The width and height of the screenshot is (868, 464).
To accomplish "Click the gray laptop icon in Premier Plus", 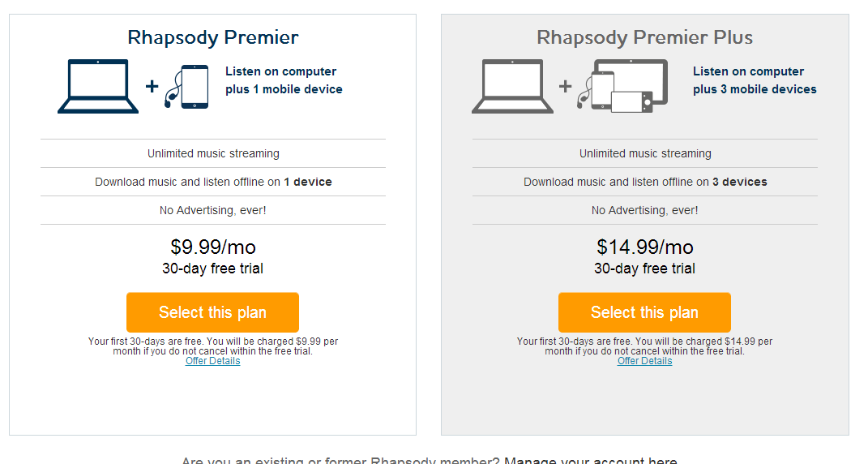I will (512, 87).
